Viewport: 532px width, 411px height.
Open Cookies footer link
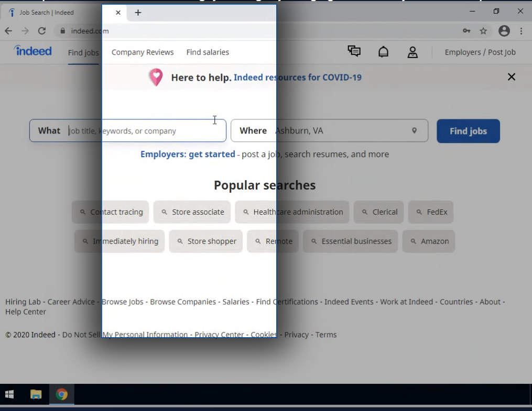264,335
